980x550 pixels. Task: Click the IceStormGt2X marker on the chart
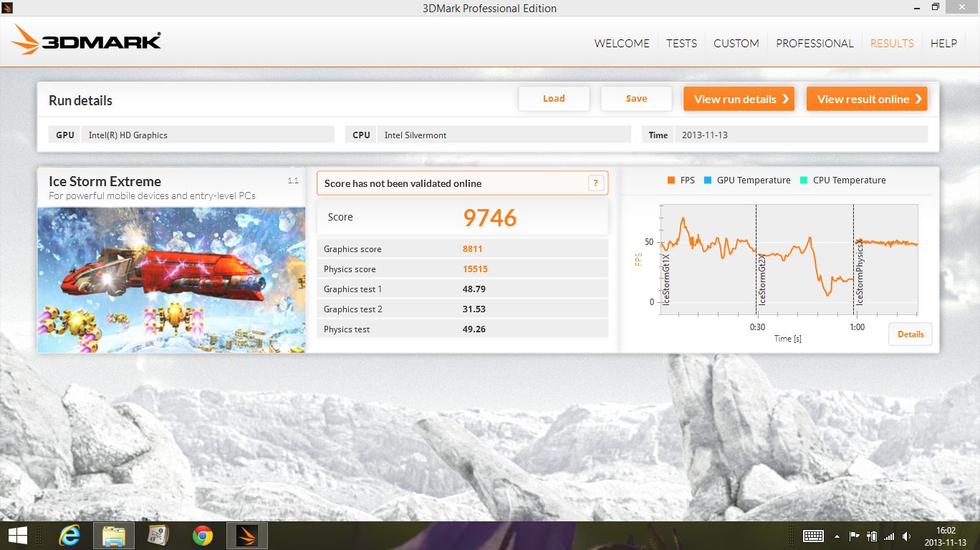(762, 280)
